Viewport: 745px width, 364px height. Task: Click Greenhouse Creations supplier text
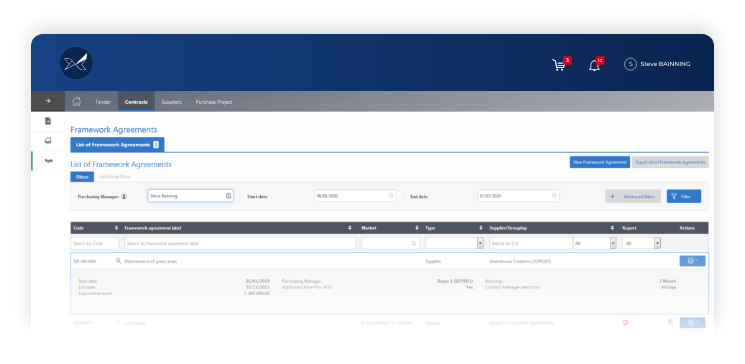[520, 261]
